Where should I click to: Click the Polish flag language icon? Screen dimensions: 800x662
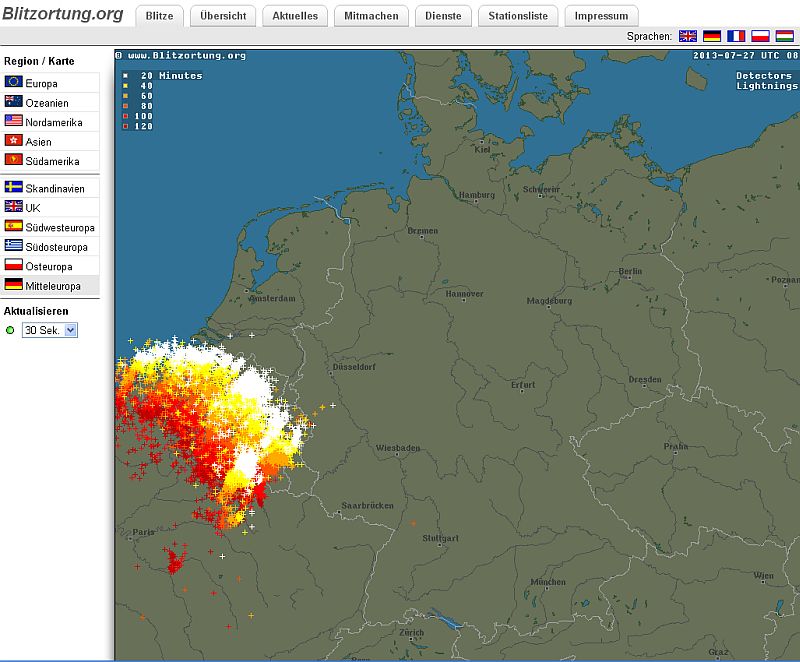(x=761, y=36)
